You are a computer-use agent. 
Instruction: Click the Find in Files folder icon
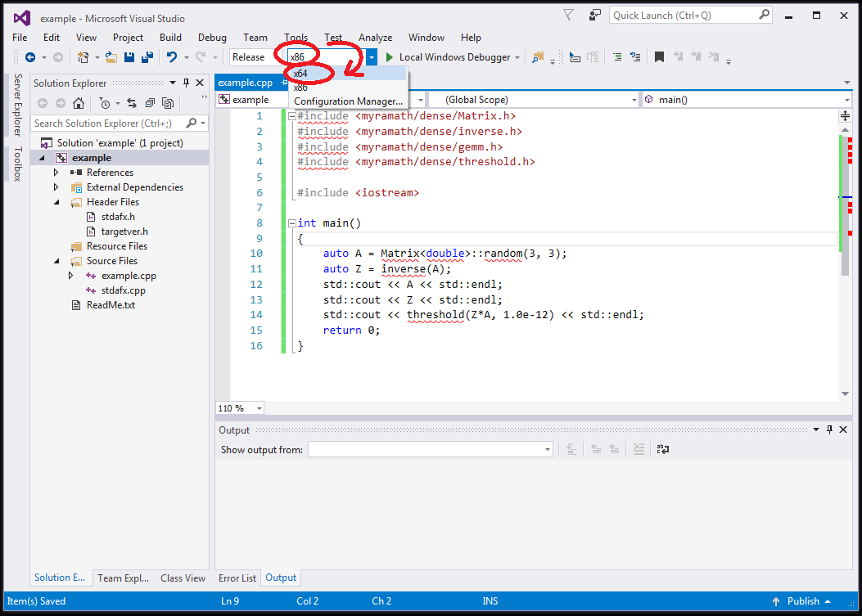click(x=538, y=57)
